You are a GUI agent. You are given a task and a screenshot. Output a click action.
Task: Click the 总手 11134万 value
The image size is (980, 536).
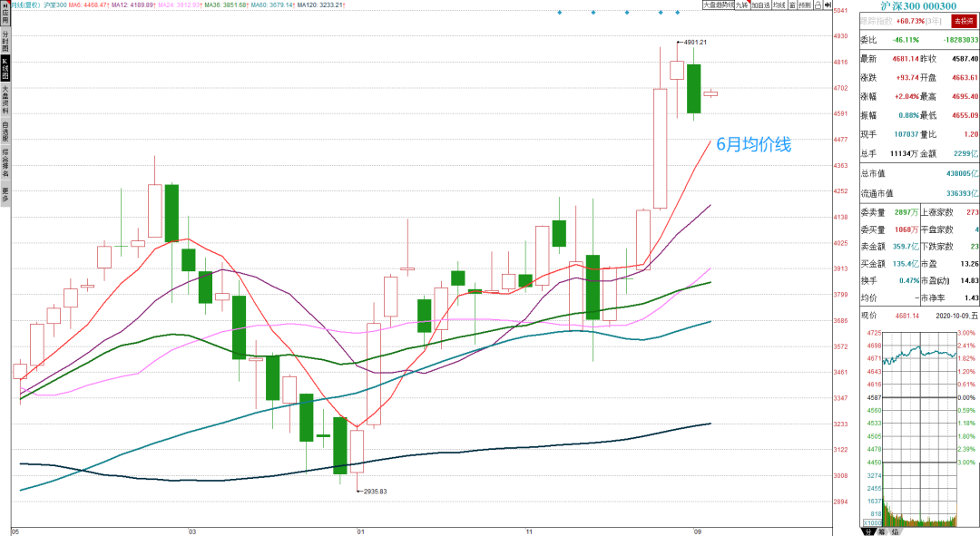point(905,153)
